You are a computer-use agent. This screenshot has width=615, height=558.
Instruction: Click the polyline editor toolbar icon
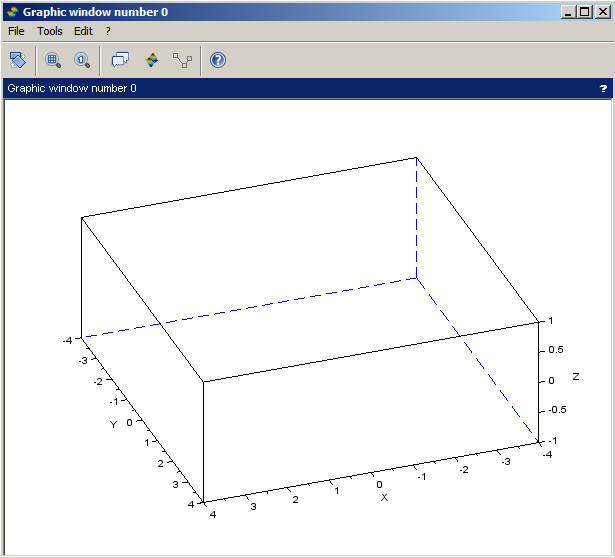(181, 60)
